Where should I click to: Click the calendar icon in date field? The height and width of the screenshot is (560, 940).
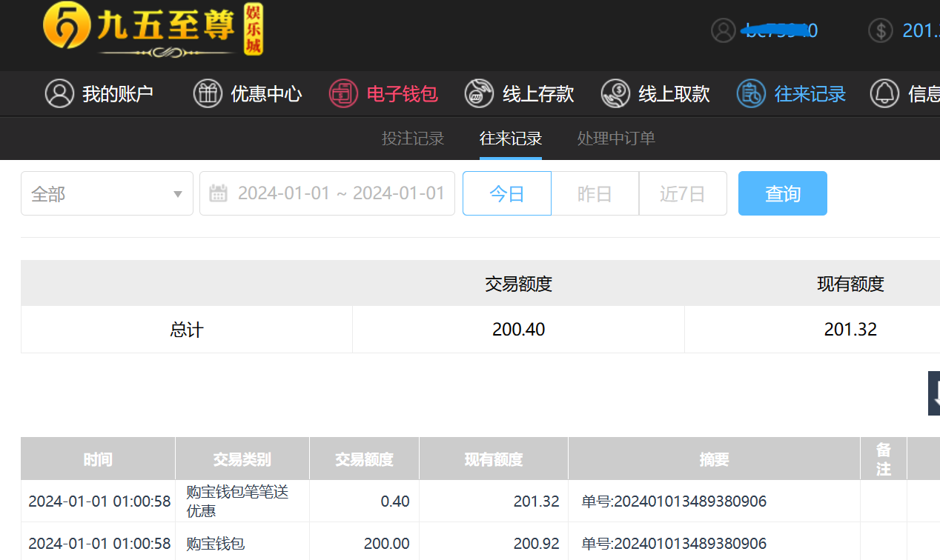coord(218,194)
